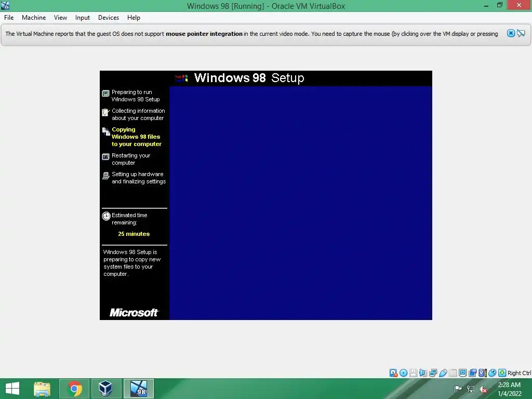Screen dimensions: 532x399
Task: Click the display settings status icon
Action: click(x=462, y=373)
